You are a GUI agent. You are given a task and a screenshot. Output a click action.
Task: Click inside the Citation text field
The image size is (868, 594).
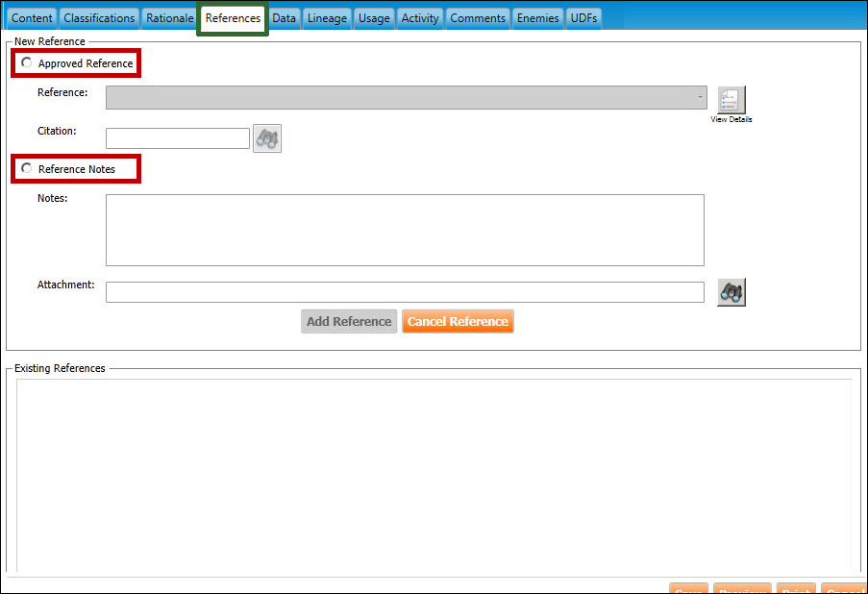[178, 138]
